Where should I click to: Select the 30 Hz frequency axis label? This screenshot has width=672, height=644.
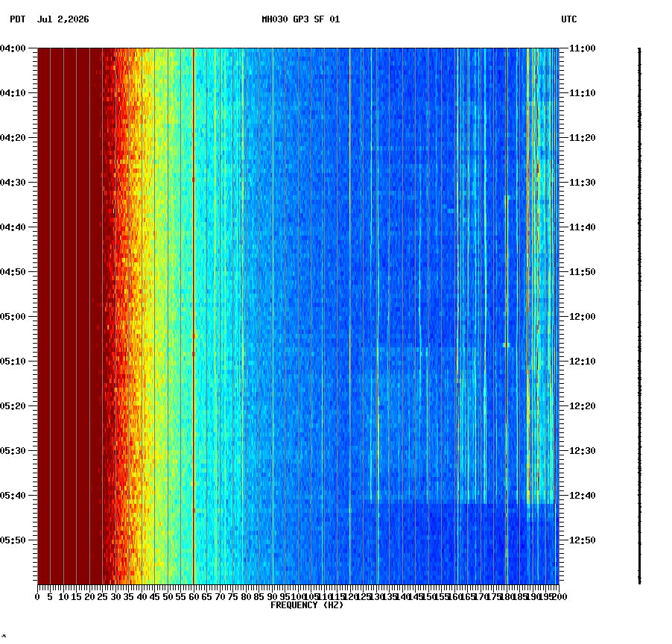point(115,597)
